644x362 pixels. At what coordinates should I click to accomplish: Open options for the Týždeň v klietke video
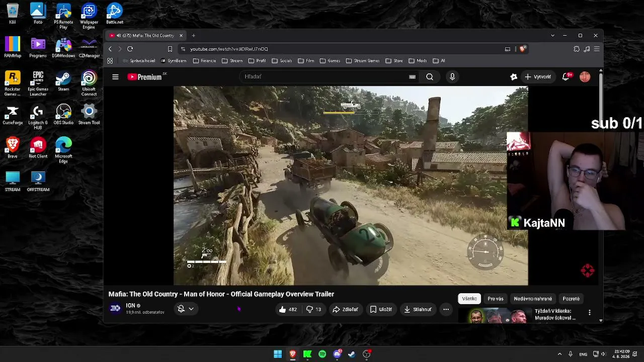590,312
